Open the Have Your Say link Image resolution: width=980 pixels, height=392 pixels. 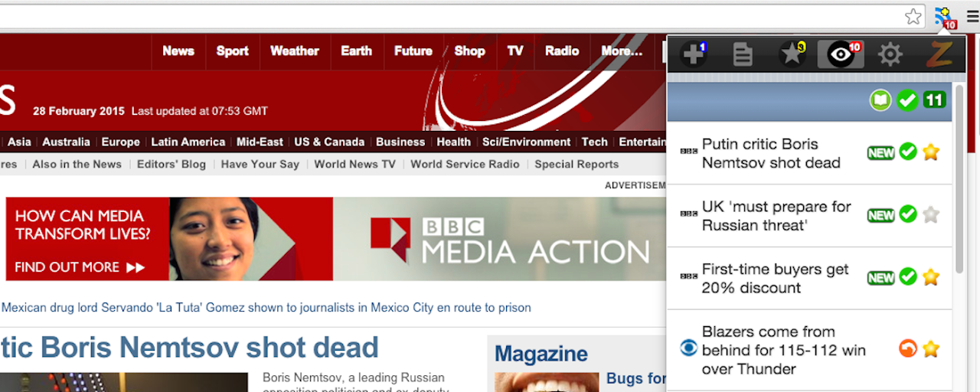(260, 164)
